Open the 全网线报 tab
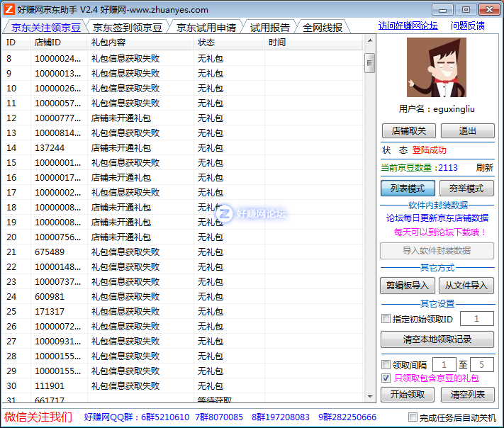The width and height of the screenshot is (504, 428). click(322, 28)
